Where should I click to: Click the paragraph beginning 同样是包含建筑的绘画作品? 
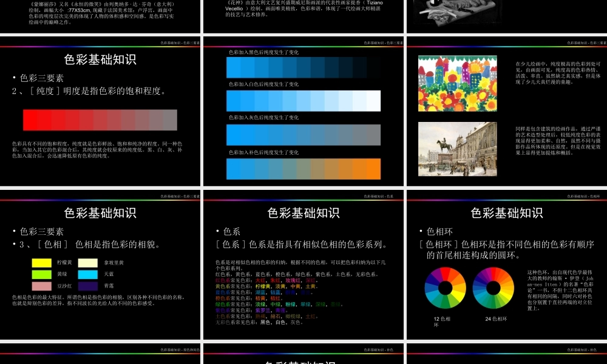tap(558, 141)
